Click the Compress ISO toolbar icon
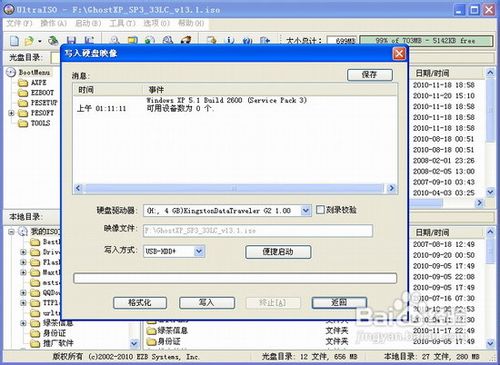This screenshot has height=365, width=500. point(132,40)
